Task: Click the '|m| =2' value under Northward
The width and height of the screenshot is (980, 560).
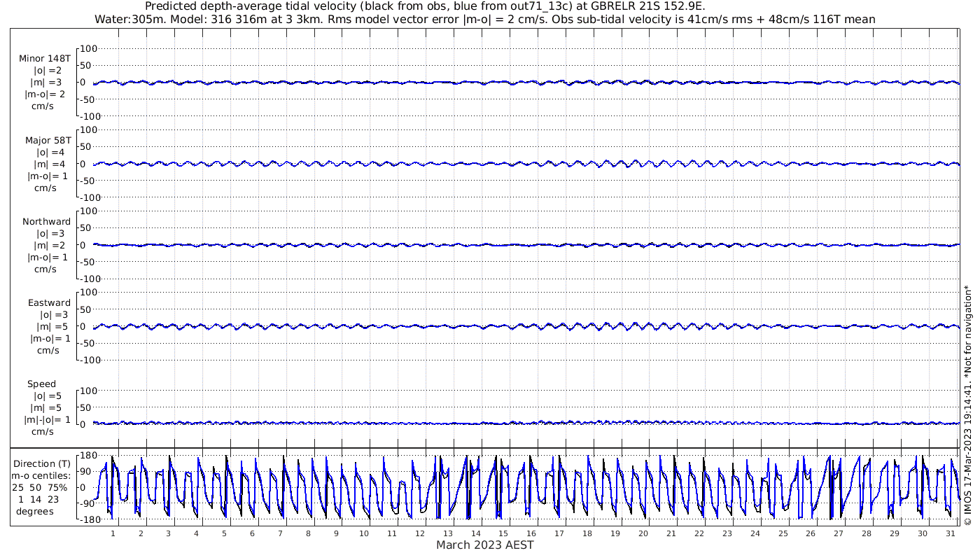Action: point(49,245)
